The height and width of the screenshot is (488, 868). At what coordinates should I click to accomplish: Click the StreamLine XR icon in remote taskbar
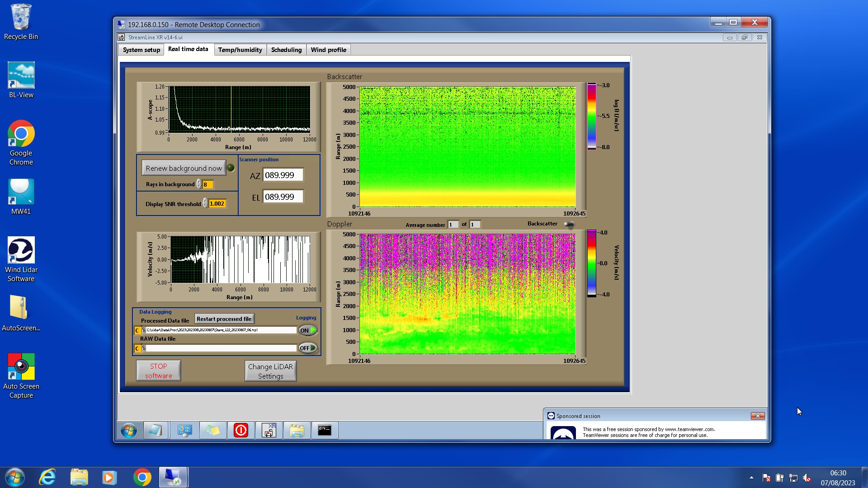pos(269,430)
